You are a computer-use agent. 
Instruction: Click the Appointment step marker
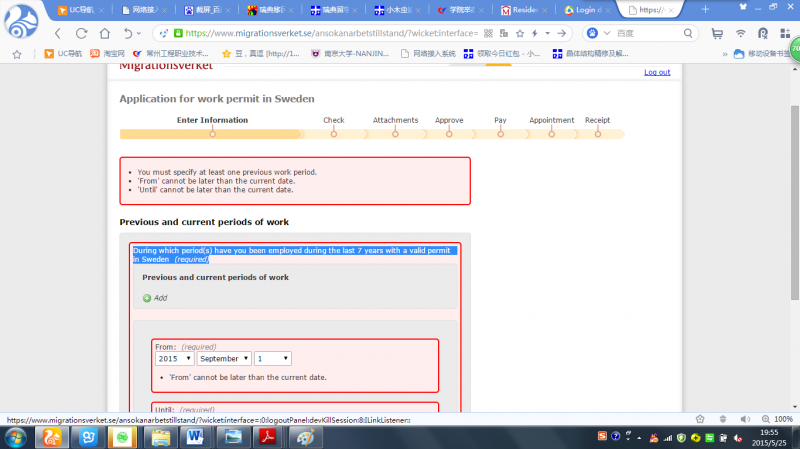(552, 134)
